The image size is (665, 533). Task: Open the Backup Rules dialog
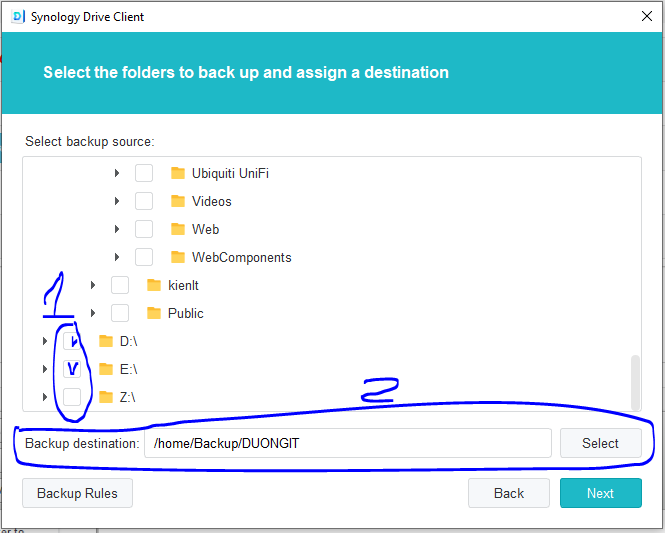pyautogui.click(x=77, y=493)
